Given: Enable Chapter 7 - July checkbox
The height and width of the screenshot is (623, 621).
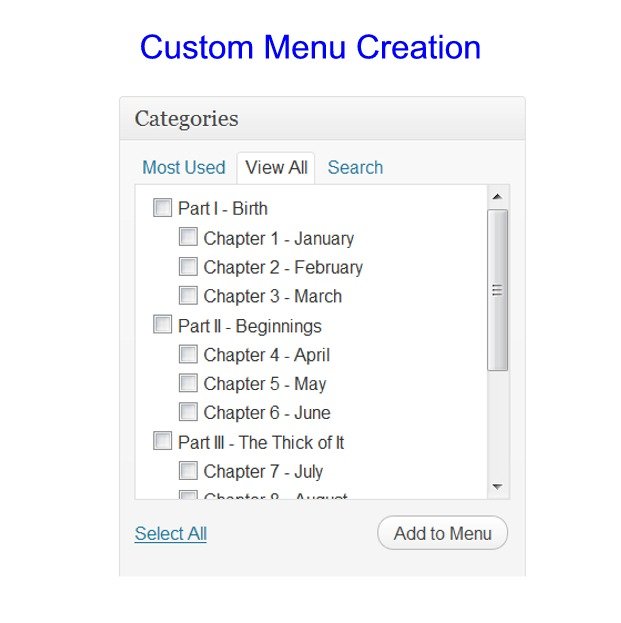Looking at the screenshot, I should pyautogui.click(x=188, y=470).
